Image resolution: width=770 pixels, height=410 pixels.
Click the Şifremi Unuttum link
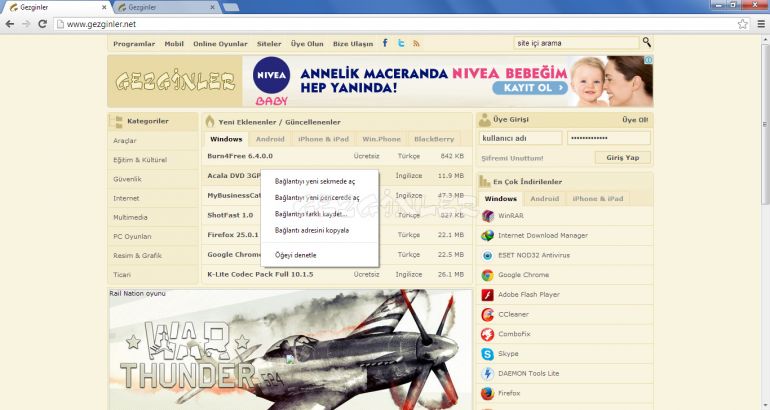click(x=512, y=159)
